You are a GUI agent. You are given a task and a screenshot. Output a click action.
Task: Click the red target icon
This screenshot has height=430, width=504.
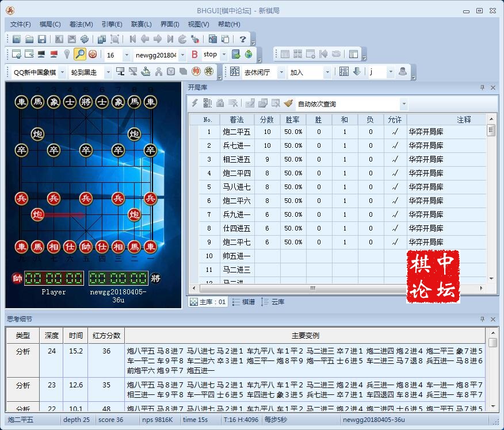pyautogui.click(x=93, y=54)
